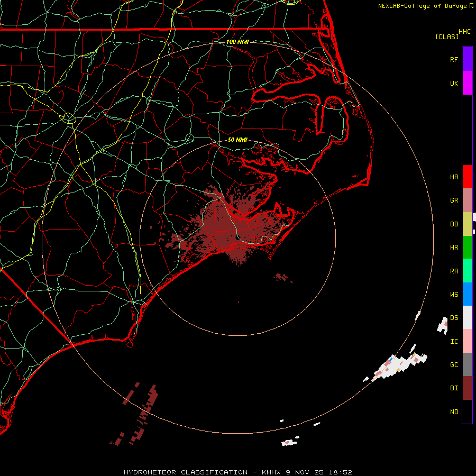
Task: Click the blue WS legend swatch
Action: (x=467, y=294)
